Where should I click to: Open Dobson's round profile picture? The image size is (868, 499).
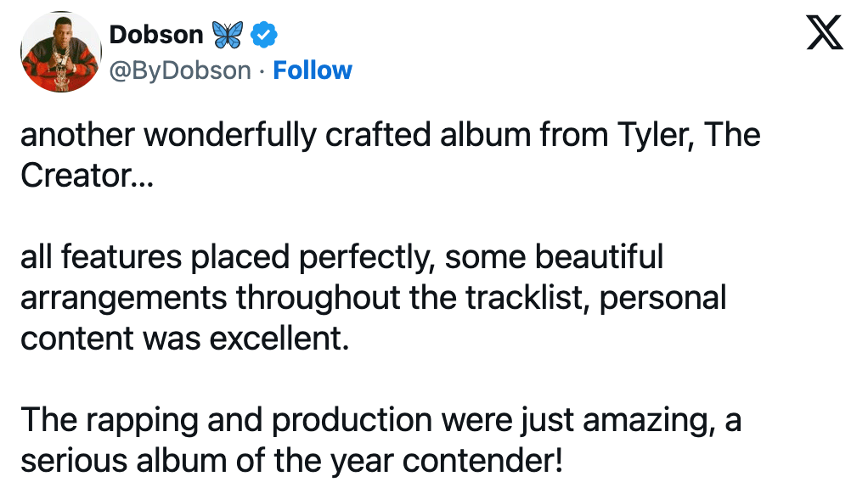tap(61, 52)
